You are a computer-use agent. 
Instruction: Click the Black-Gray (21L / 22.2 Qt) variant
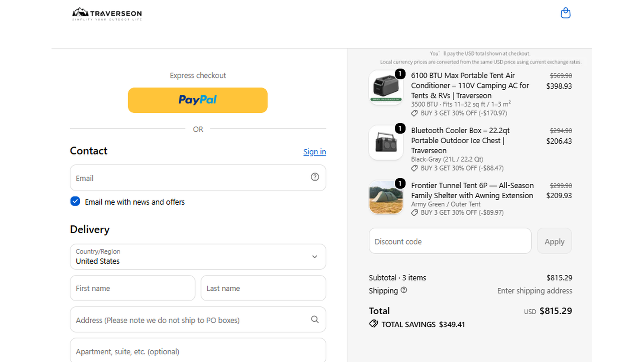(x=447, y=159)
